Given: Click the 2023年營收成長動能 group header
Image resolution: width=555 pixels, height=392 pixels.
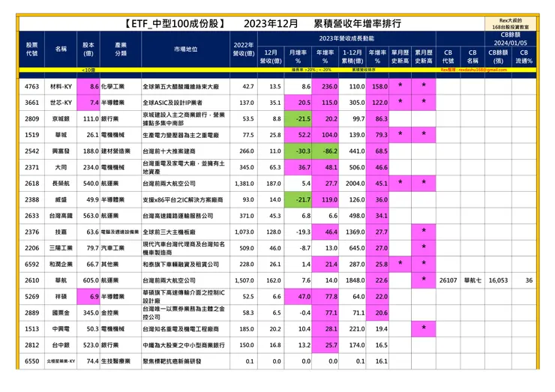Looking at the screenshot, I should 346,38.
